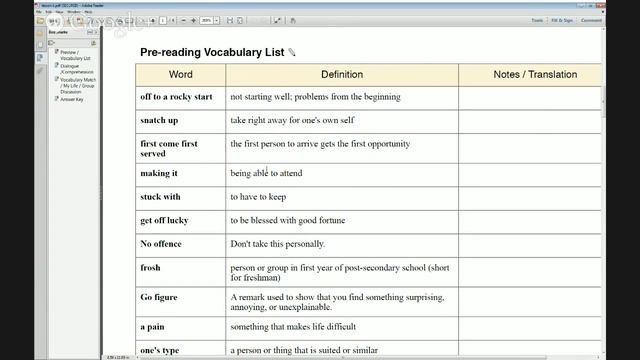This screenshot has width=640, height=360.
Task: Open the Edit menu
Action: click(x=49, y=12)
